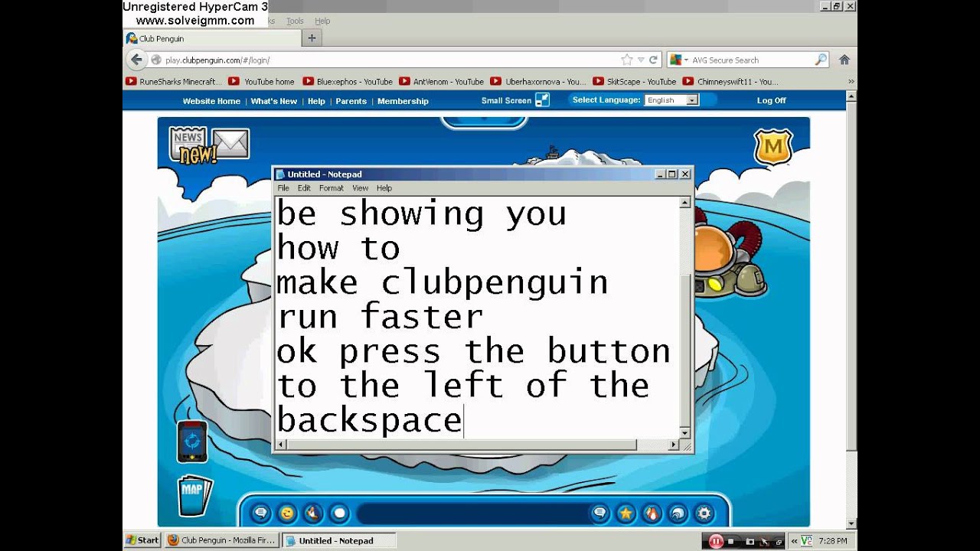Click the Membership link

[403, 101]
